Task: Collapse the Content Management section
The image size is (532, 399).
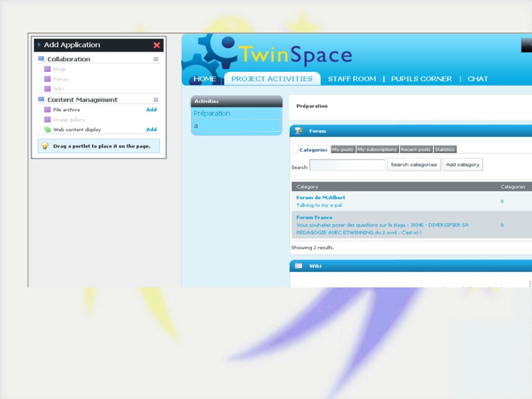Action: click(156, 100)
